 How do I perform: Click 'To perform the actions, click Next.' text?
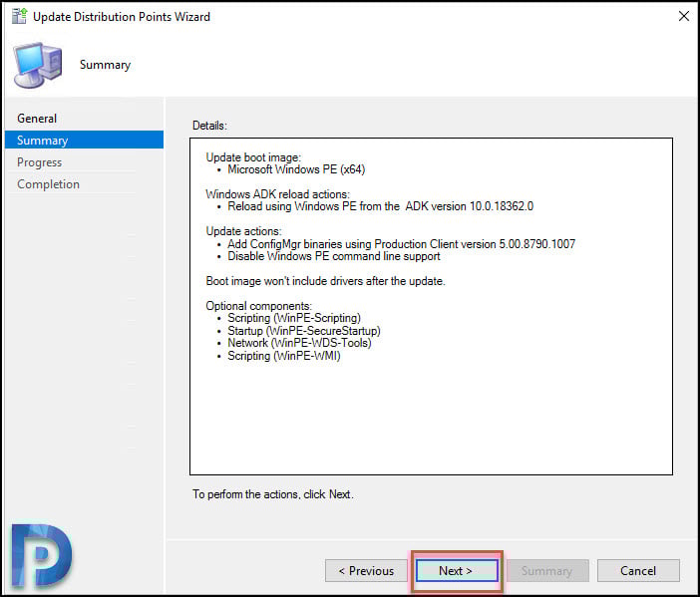273,494
